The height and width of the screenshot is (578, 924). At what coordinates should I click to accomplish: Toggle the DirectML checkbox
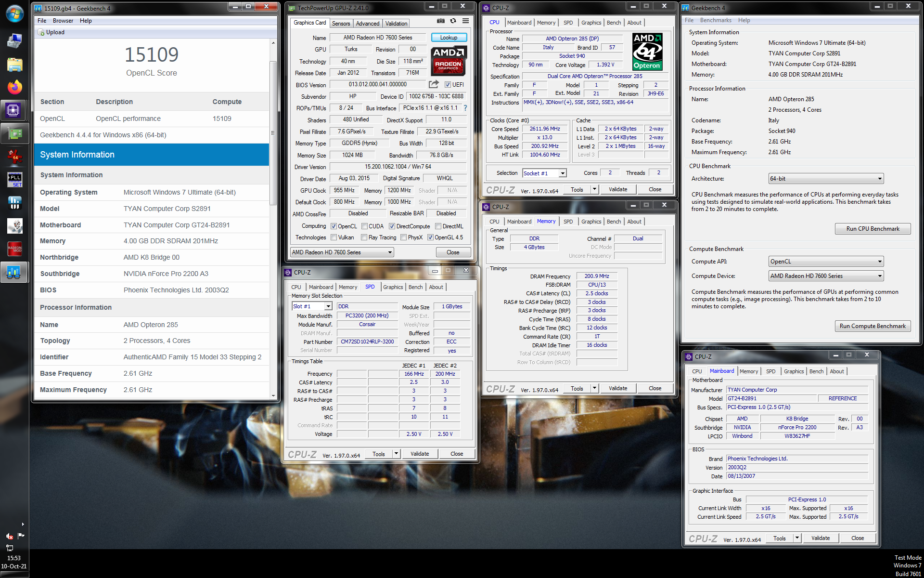[438, 226]
